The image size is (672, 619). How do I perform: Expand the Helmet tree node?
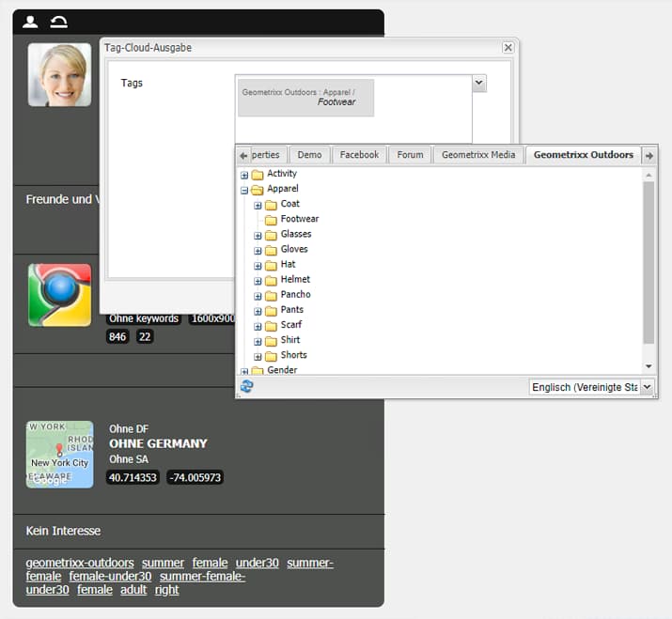[258, 281]
